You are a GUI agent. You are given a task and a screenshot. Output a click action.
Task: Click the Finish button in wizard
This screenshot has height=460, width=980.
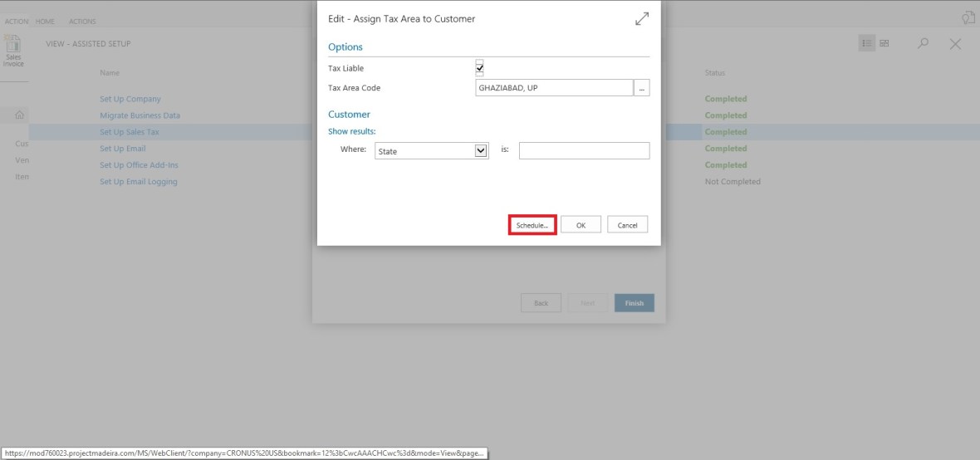pos(635,303)
